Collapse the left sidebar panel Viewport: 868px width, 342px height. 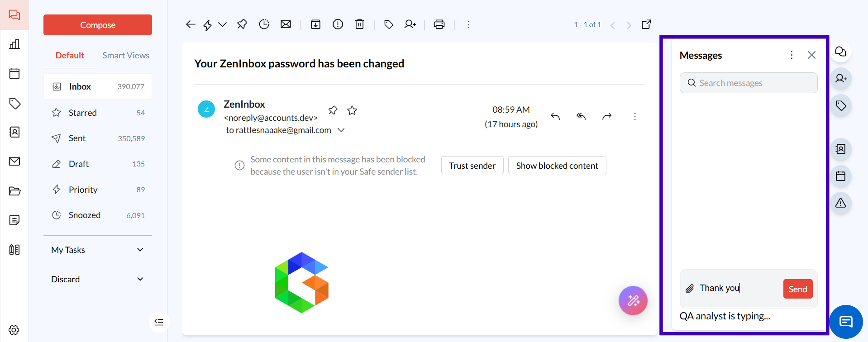(x=159, y=322)
